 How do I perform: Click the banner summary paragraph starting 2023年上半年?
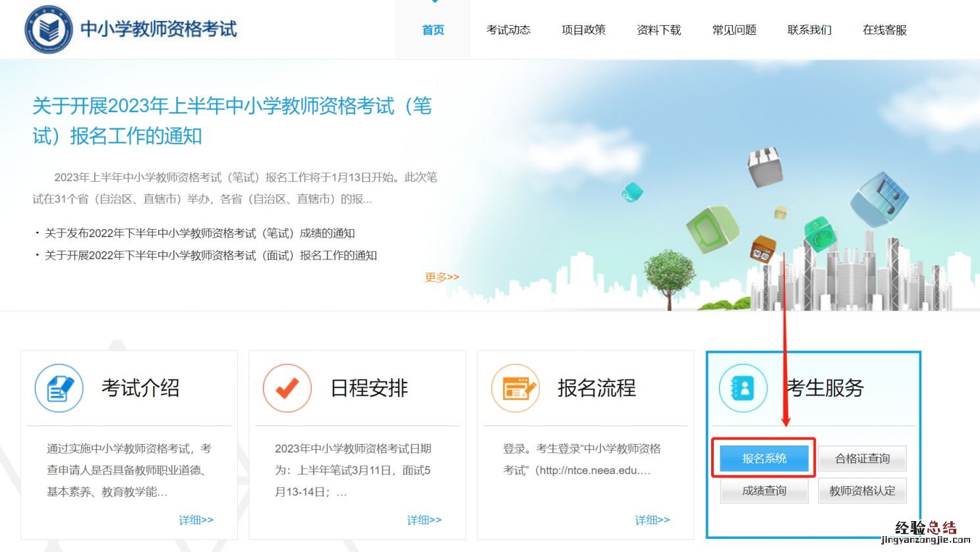click(x=235, y=188)
